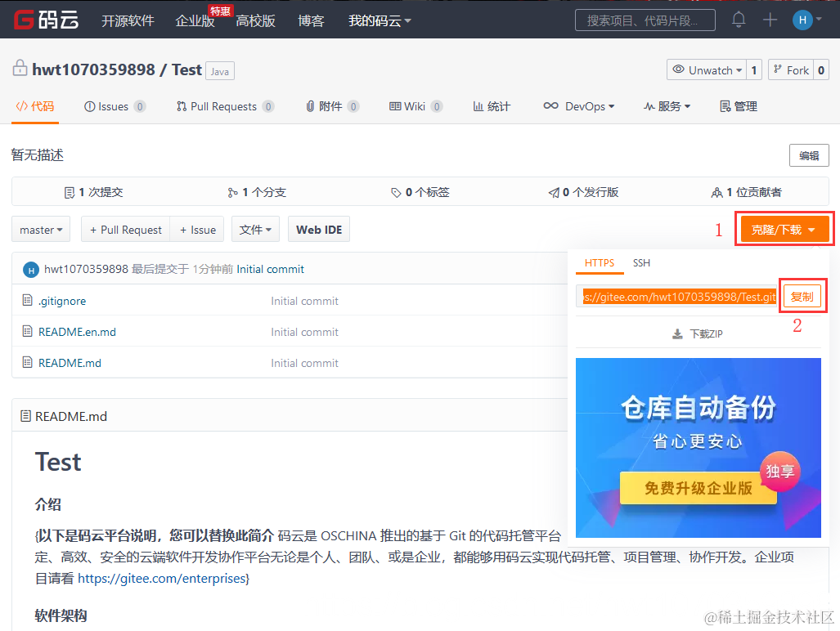Screen dimensions: 840x631
Task: Open the 统计 statistics tab
Action: point(492,106)
